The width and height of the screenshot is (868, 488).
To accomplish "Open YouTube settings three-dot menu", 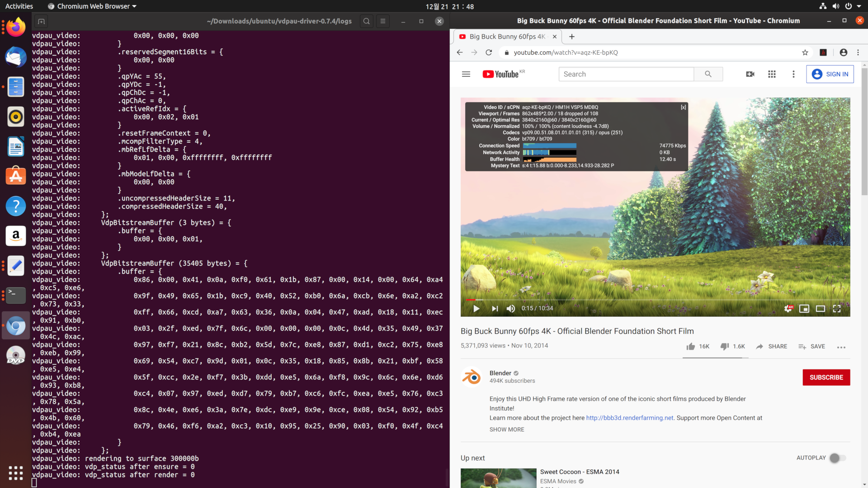I will tap(793, 74).
